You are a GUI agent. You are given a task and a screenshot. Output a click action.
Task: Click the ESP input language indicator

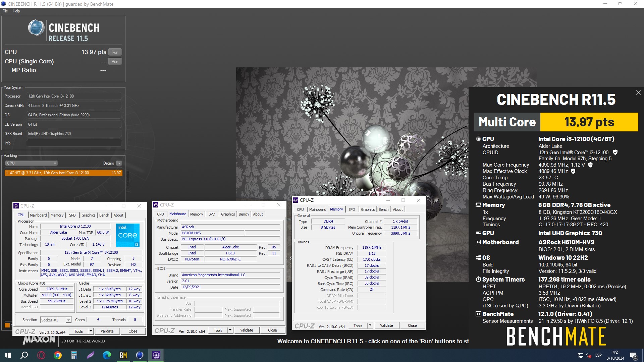(x=598, y=355)
